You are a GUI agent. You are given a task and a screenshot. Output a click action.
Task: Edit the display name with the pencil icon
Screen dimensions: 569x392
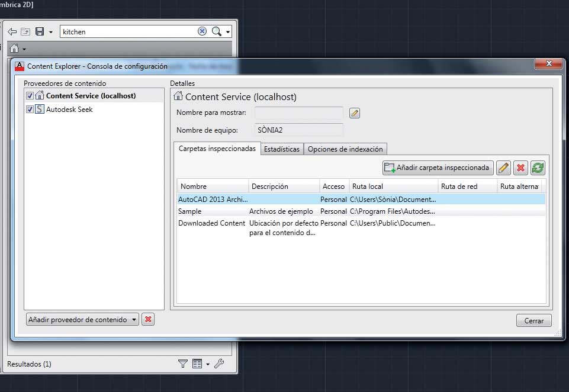(355, 113)
